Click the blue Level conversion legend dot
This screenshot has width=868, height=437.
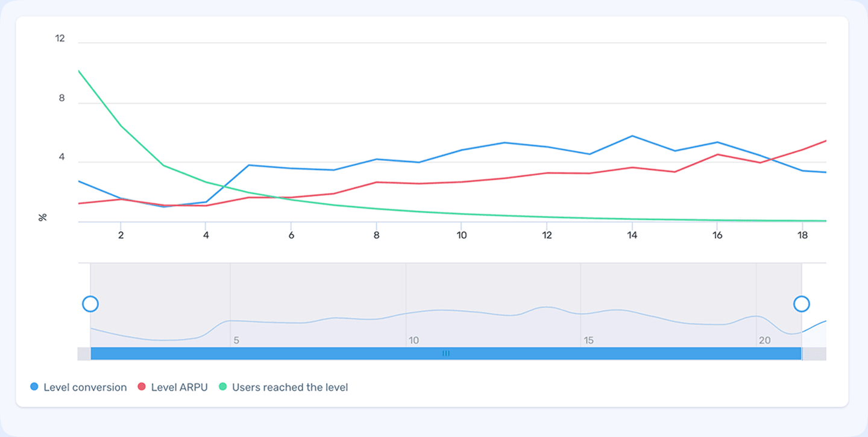pos(33,387)
